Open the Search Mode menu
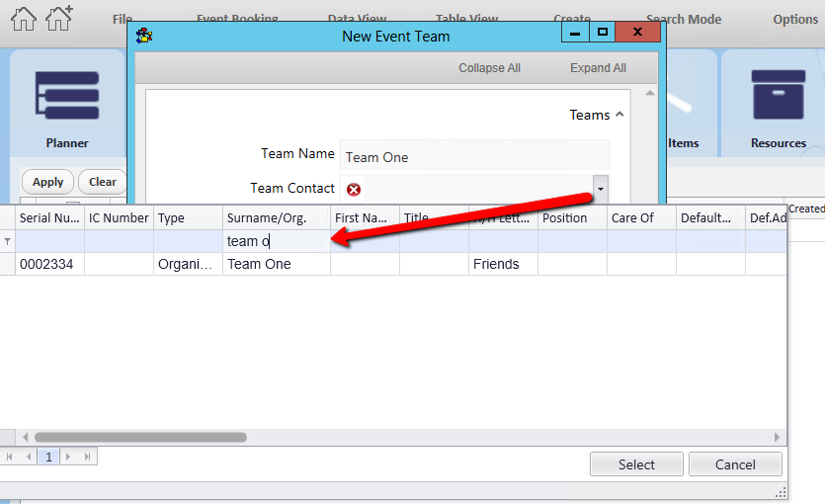825x504 pixels. coord(683,19)
